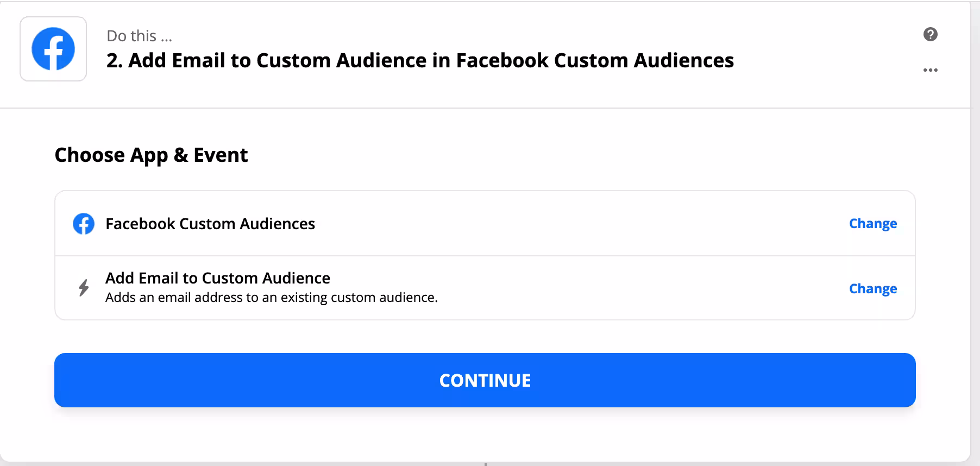The height and width of the screenshot is (466, 980).
Task: Click "Add Email to Custom Audience" in step title
Action: pos(277,60)
